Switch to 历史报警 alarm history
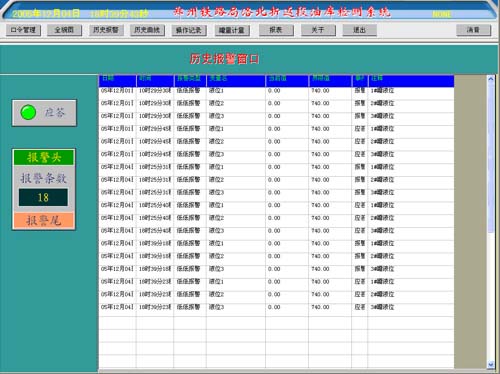 click(106, 30)
